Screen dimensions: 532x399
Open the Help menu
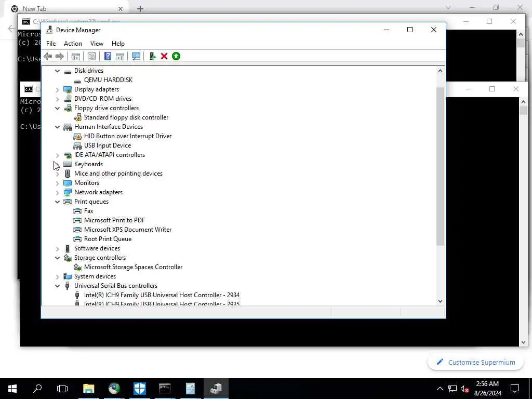(118, 44)
